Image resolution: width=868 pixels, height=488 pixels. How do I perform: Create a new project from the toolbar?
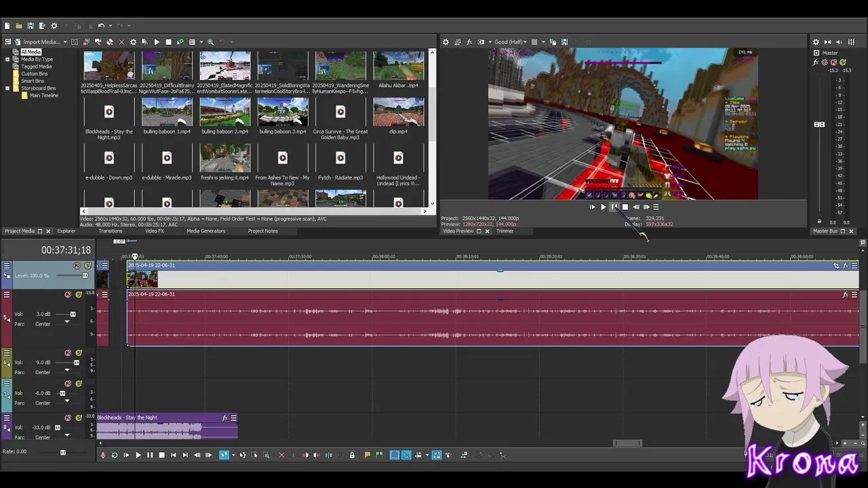[7, 26]
